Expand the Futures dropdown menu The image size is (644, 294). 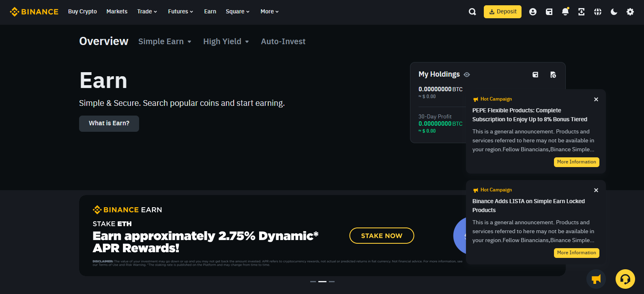180,11
